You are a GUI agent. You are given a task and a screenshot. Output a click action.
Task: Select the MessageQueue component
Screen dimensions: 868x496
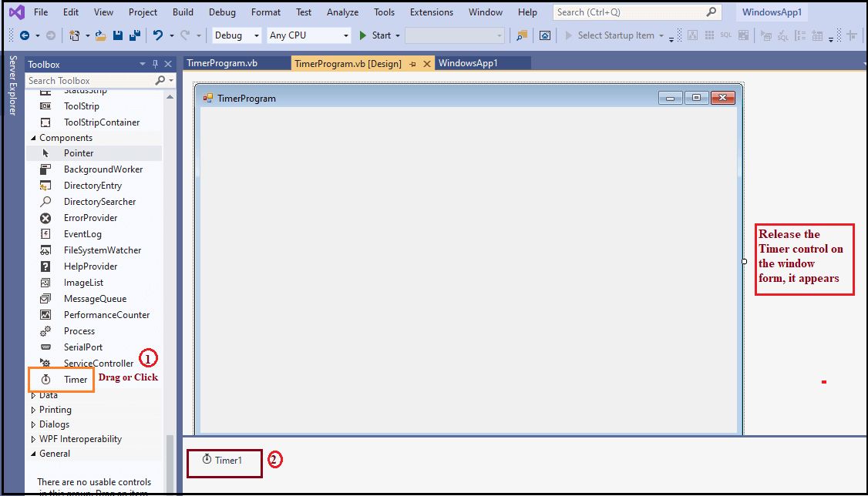point(94,299)
